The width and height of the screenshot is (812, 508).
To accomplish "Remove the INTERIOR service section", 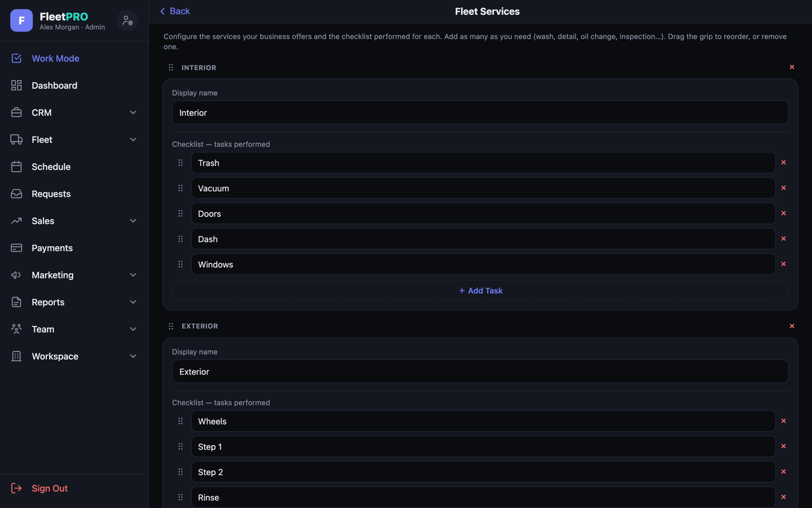I will tap(792, 67).
